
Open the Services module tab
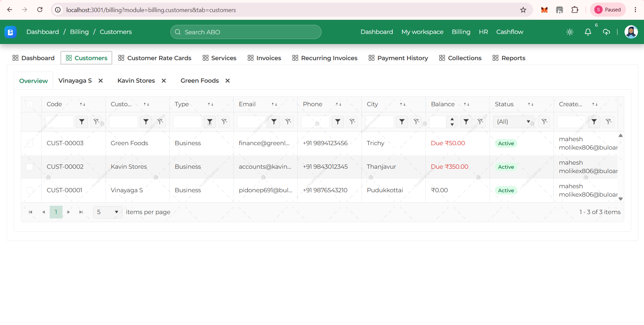point(220,58)
